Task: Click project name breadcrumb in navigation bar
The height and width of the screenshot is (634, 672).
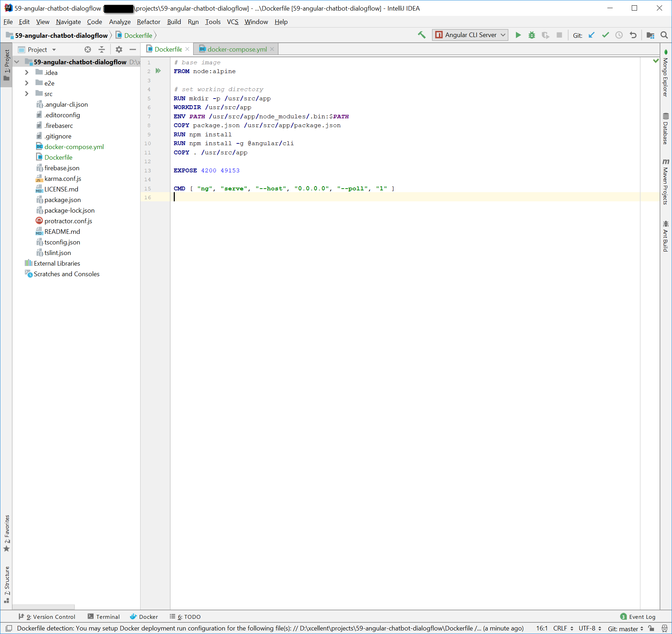Action: click(57, 35)
